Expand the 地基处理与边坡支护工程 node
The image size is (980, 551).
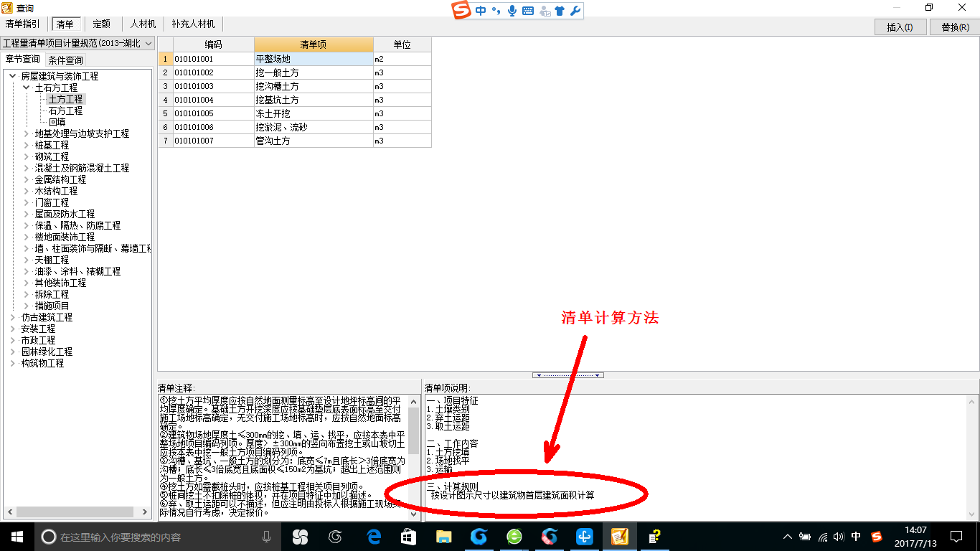pyautogui.click(x=27, y=133)
